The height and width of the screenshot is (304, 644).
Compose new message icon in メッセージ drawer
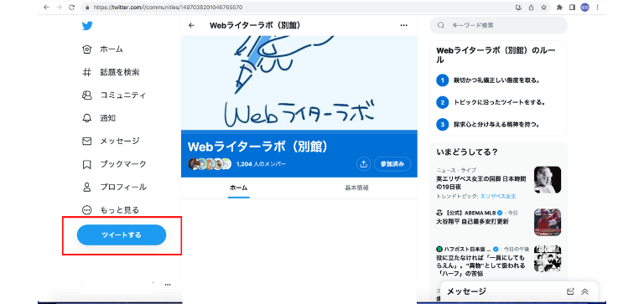pyautogui.click(x=570, y=291)
